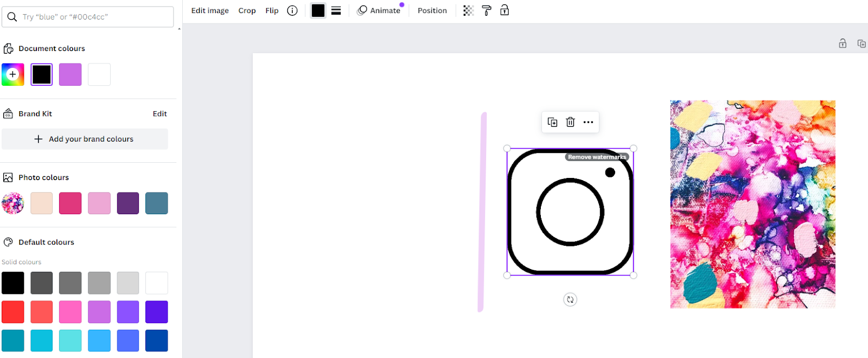This screenshot has width=868, height=358.
Task: Click Add your brand colours button
Action: (x=85, y=139)
